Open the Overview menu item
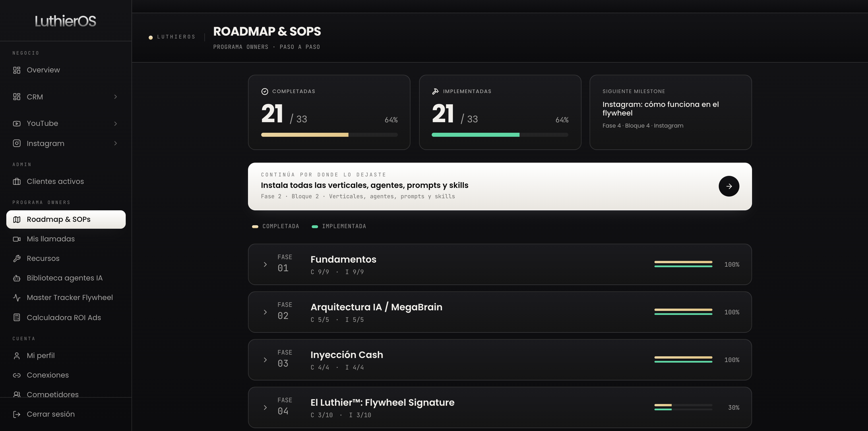868x431 pixels. [66, 70]
